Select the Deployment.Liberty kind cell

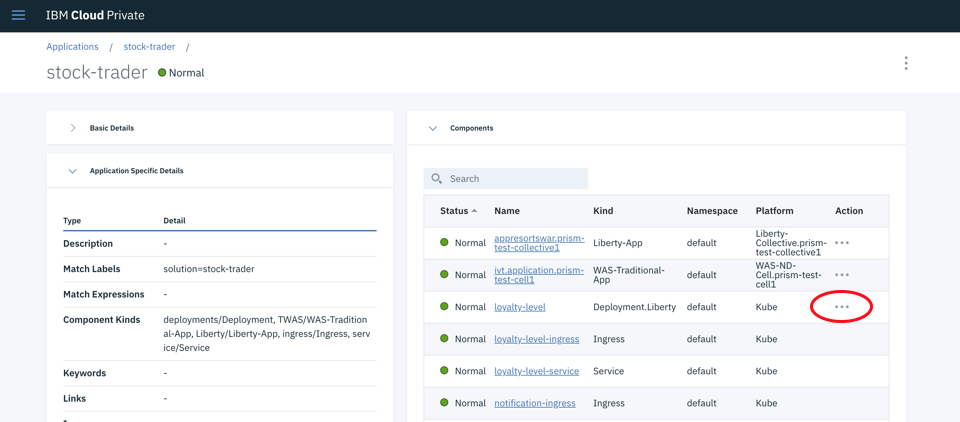point(634,307)
